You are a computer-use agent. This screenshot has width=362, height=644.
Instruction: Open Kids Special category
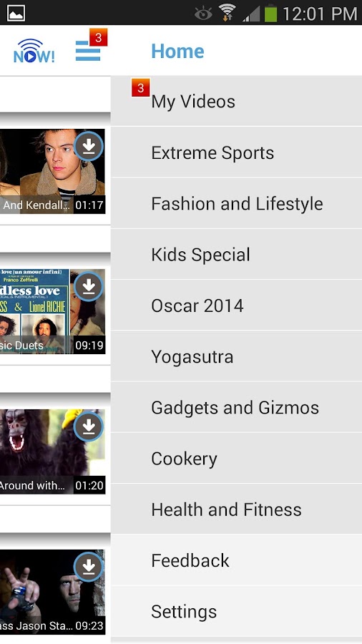point(236,254)
